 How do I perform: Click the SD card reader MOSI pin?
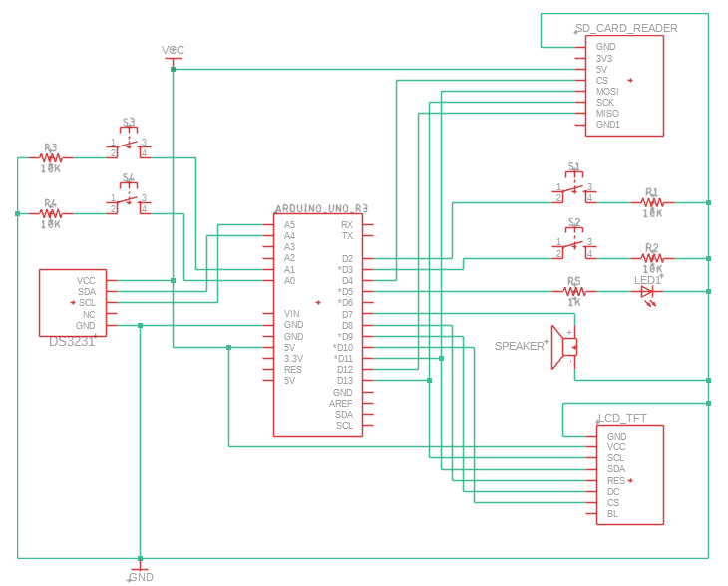607,92
